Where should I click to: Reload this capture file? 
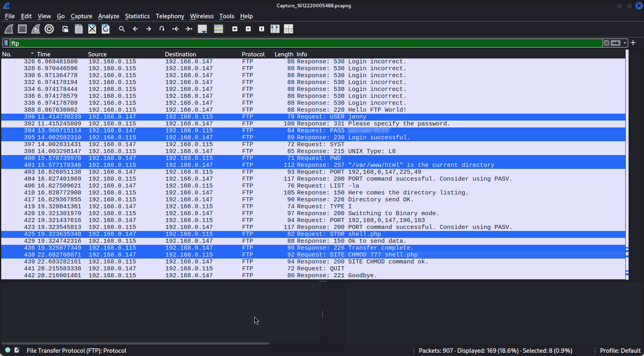pyautogui.click(x=106, y=29)
